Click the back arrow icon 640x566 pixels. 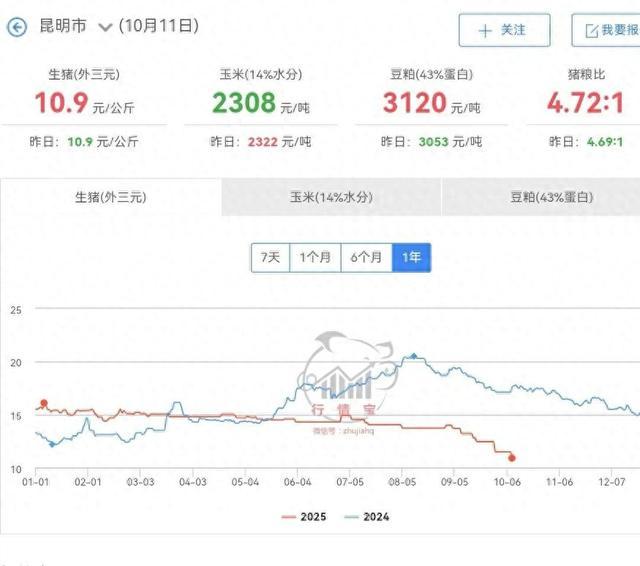(16, 28)
